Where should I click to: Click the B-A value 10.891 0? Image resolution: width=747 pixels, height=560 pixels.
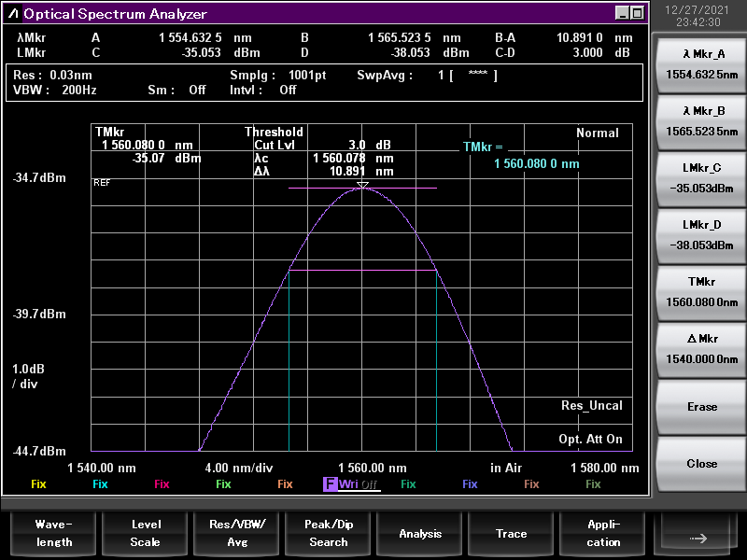579,37
